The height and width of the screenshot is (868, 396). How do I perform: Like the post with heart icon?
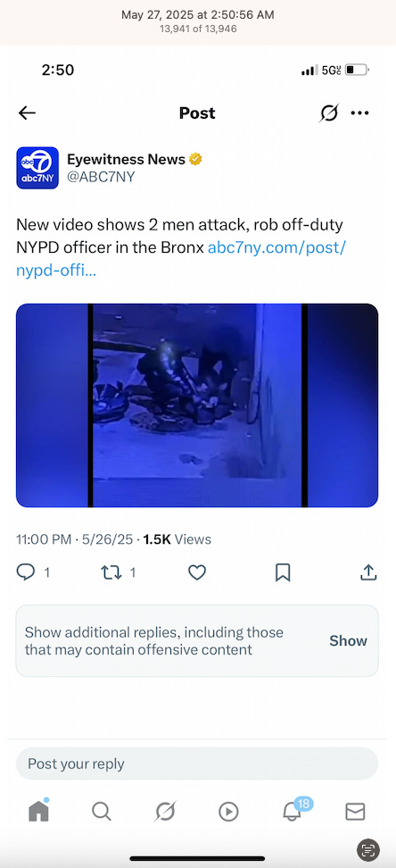[x=197, y=572]
